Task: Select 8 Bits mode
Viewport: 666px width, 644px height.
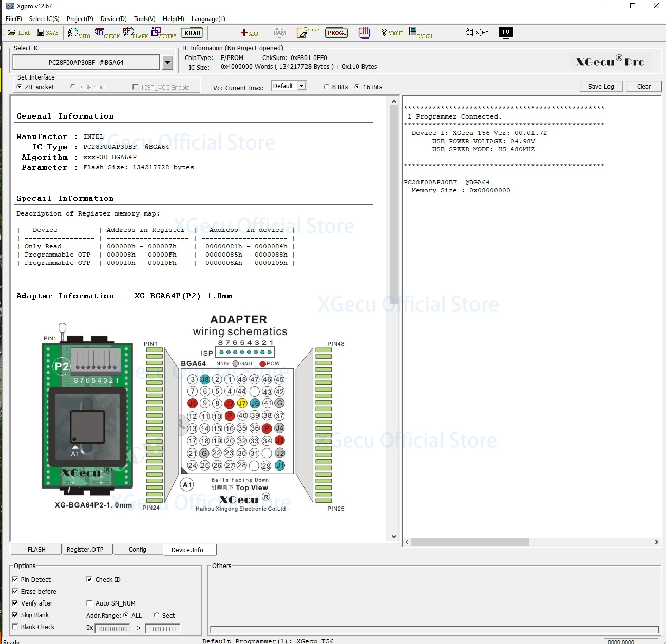Action: 335,87
